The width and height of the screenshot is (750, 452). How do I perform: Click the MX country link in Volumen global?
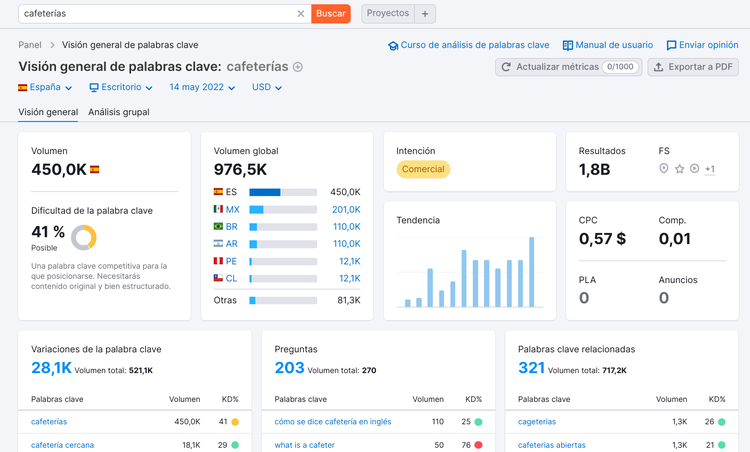232,209
